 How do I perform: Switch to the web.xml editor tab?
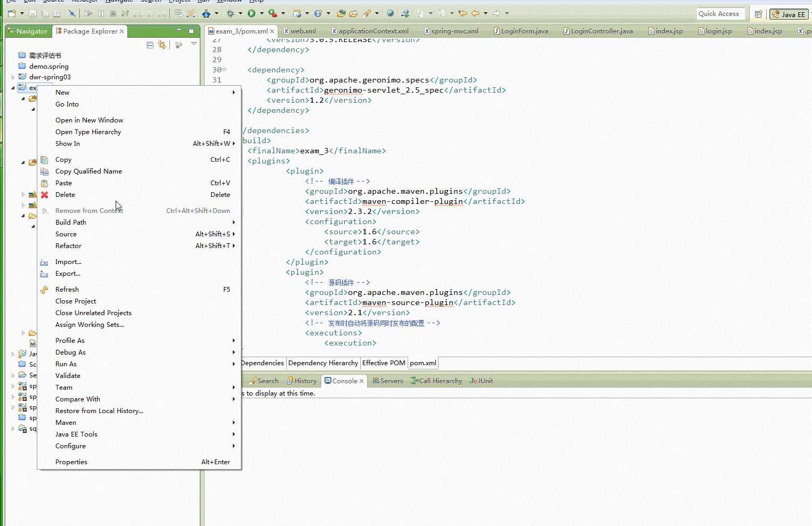pos(300,31)
